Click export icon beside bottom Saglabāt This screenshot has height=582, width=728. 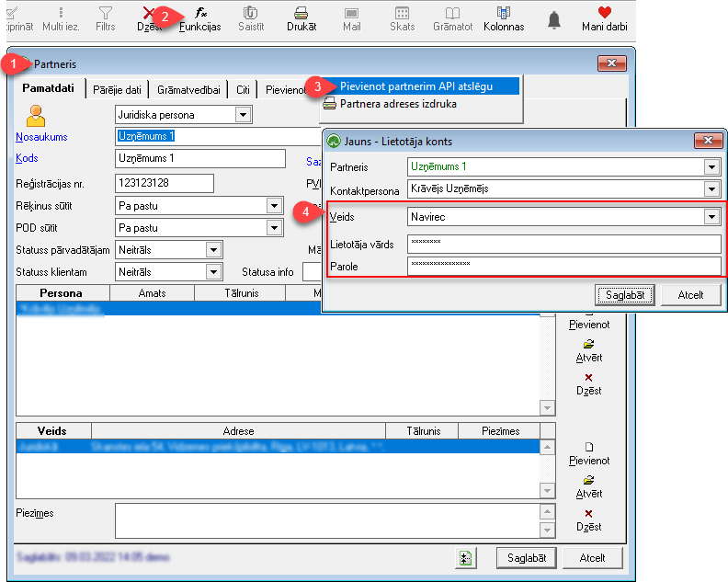click(466, 558)
